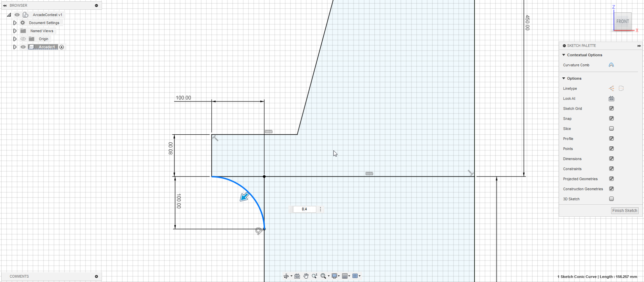Screen dimensions: 644x282
Task: Collapse the Contextual Options section
Action: coord(564,55)
